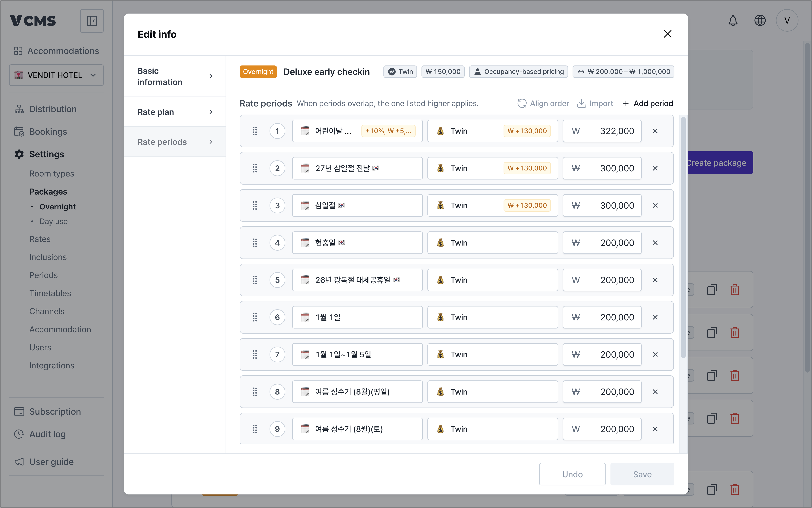Viewport: 812px width, 508px height.
Task: Open period selector 여름 성수기 (8월)(토)
Action: point(357,429)
